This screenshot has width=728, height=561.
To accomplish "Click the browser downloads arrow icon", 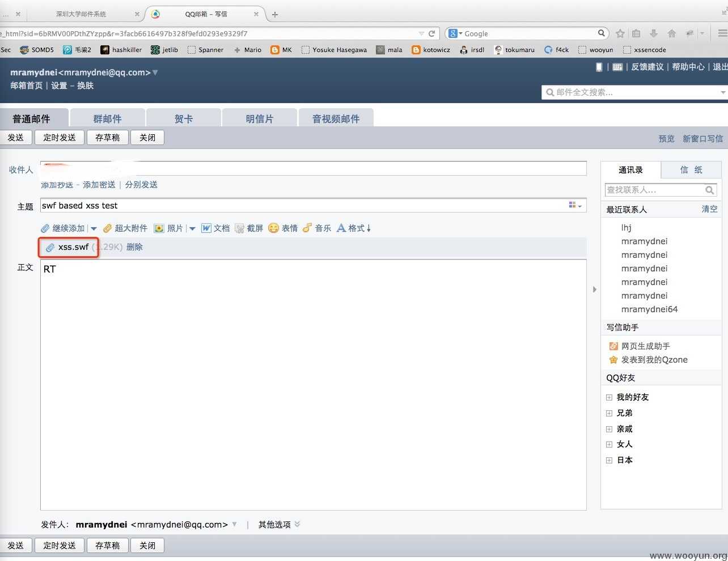I will pyautogui.click(x=654, y=33).
